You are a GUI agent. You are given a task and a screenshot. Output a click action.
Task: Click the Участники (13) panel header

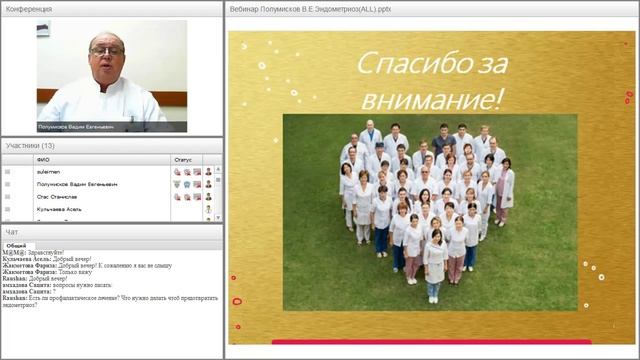112,146
